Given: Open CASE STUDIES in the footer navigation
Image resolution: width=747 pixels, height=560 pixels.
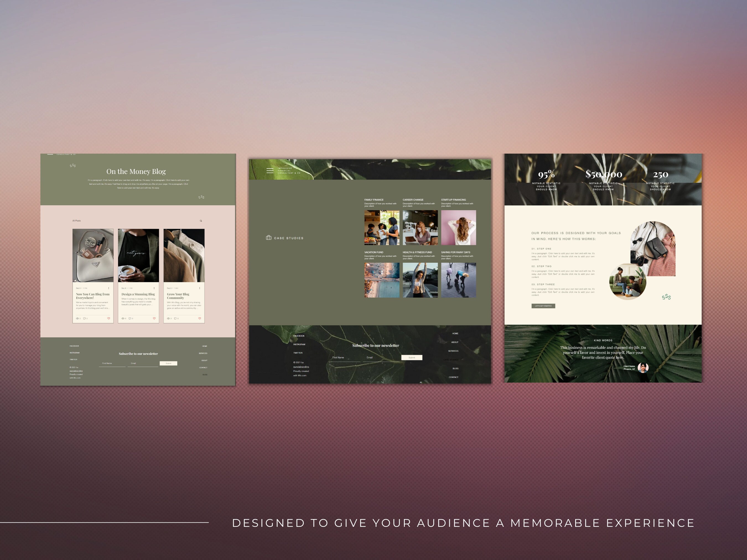Looking at the screenshot, I should click(451, 360).
